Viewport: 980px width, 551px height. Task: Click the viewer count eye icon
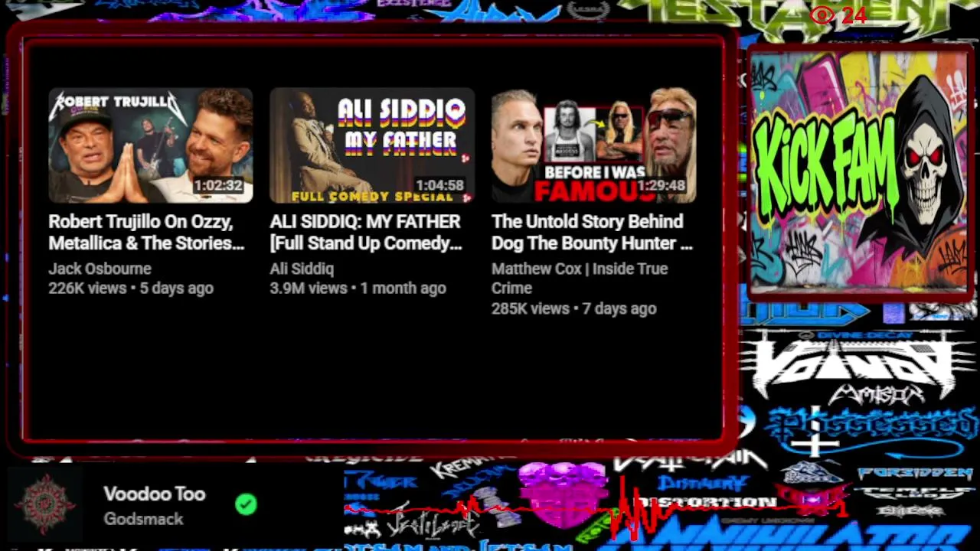(x=822, y=15)
